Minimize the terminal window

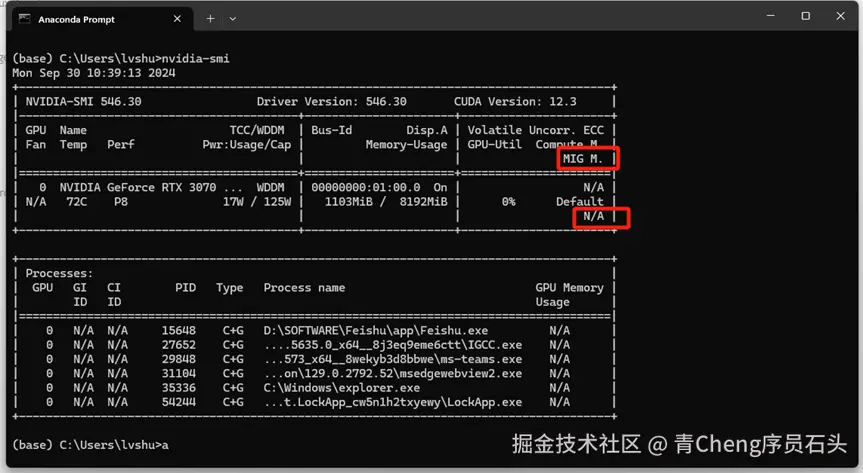coord(771,16)
